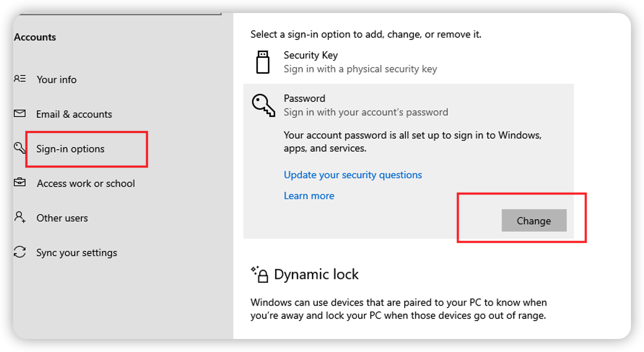Screen dimensions: 644x352
Task: Click the Sync your settings arrows icon
Action: point(20,252)
